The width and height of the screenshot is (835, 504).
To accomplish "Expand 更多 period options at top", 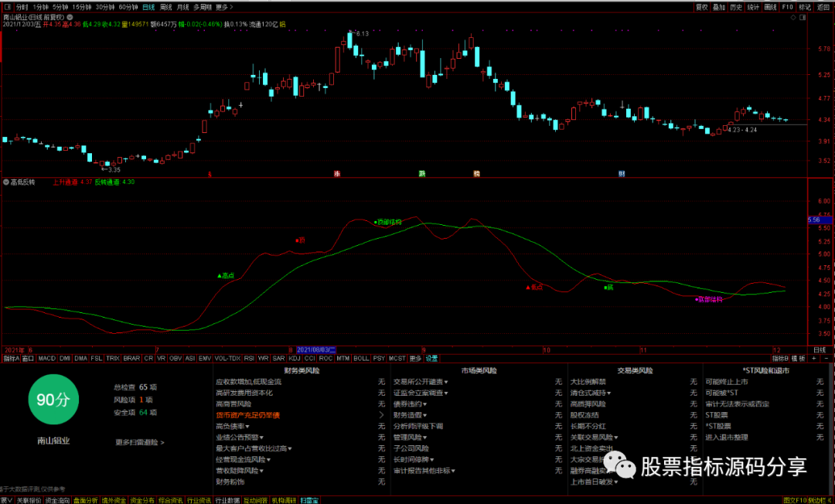I will click(x=224, y=7).
